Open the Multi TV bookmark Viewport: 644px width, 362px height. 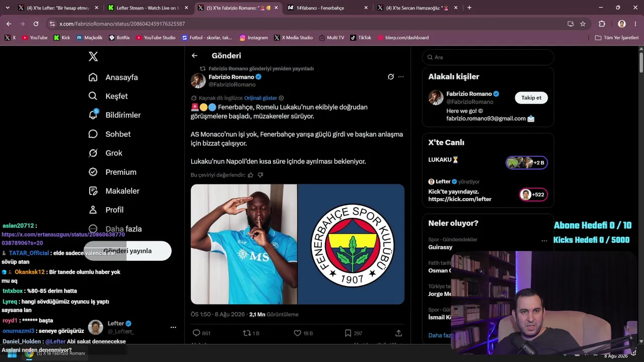tap(331, 38)
